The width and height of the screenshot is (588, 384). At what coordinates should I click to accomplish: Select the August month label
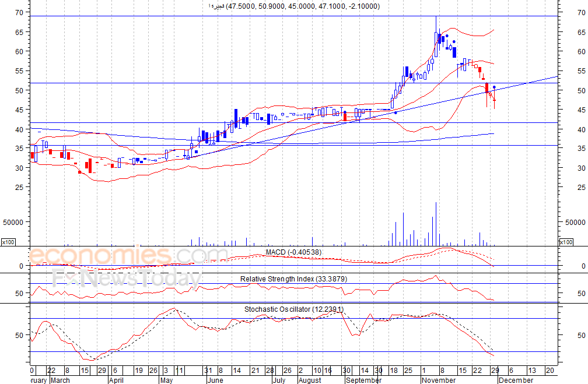tap(310, 380)
